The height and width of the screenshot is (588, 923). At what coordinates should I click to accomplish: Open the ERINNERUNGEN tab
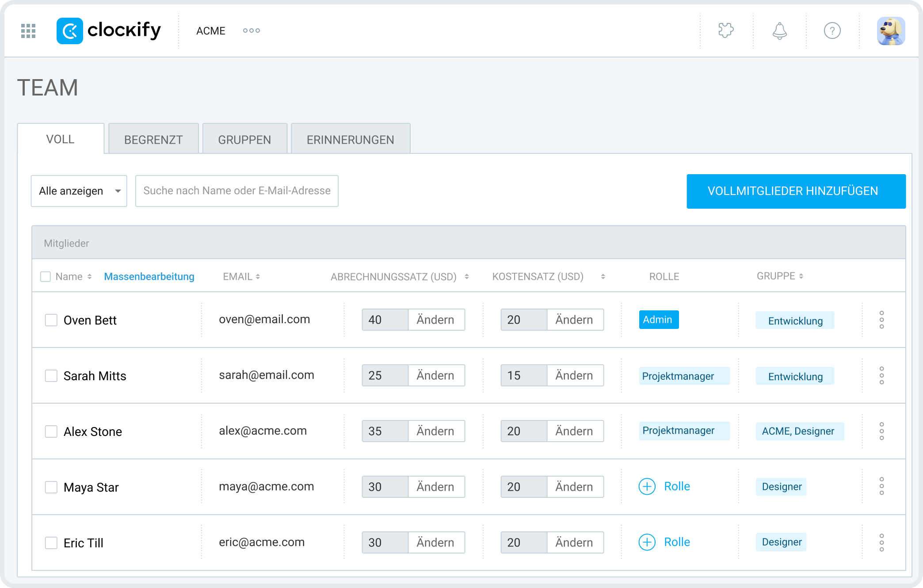point(350,139)
